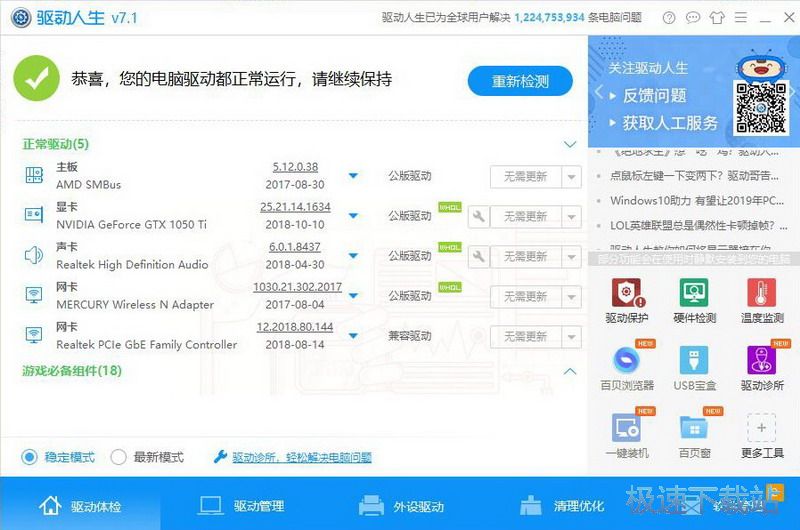
Task: Click the 无需更新 button in AMD SMBus row
Action: point(526,177)
